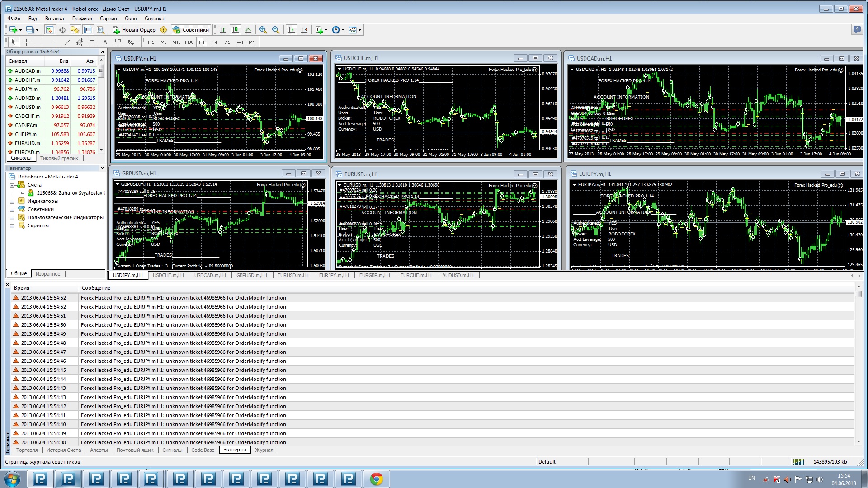Viewport: 868px width, 488px height.
Task: Select the Crosshair tool
Action: tap(27, 42)
